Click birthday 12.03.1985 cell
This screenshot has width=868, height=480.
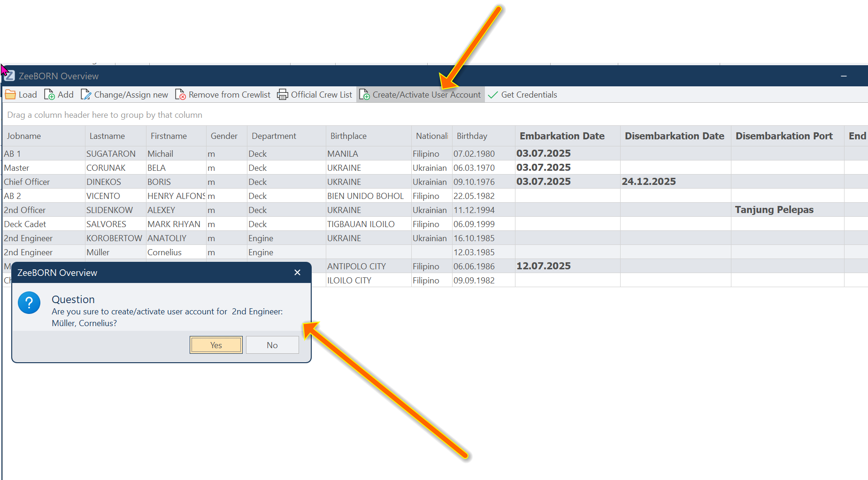point(484,252)
